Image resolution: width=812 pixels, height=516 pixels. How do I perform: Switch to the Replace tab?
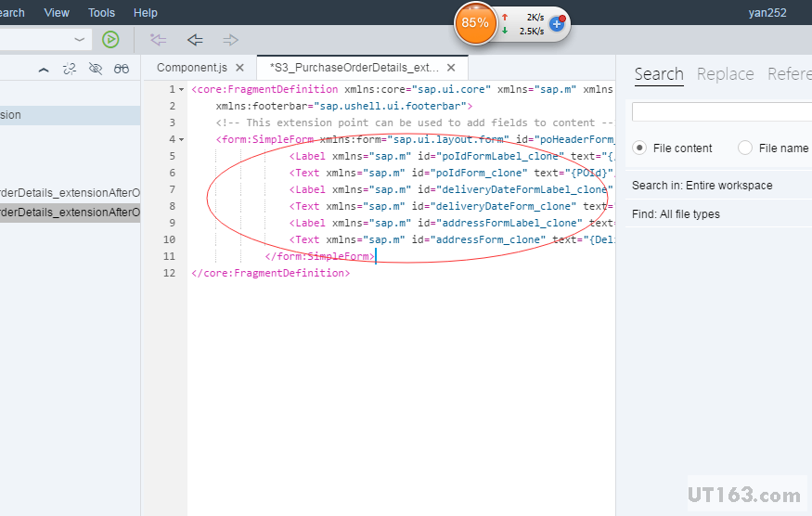pyautogui.click(x=725, y=74)
